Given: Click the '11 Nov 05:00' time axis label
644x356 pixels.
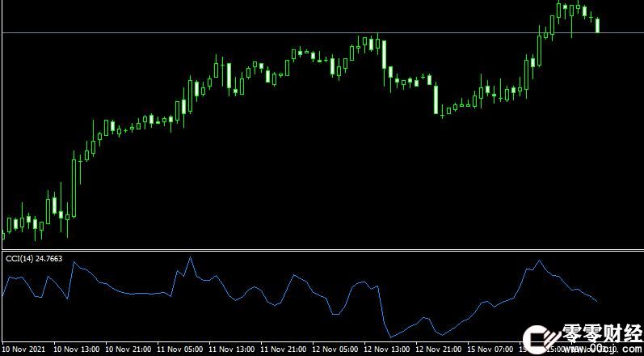Looking at the screenshot, I should [x=180, y=349].
